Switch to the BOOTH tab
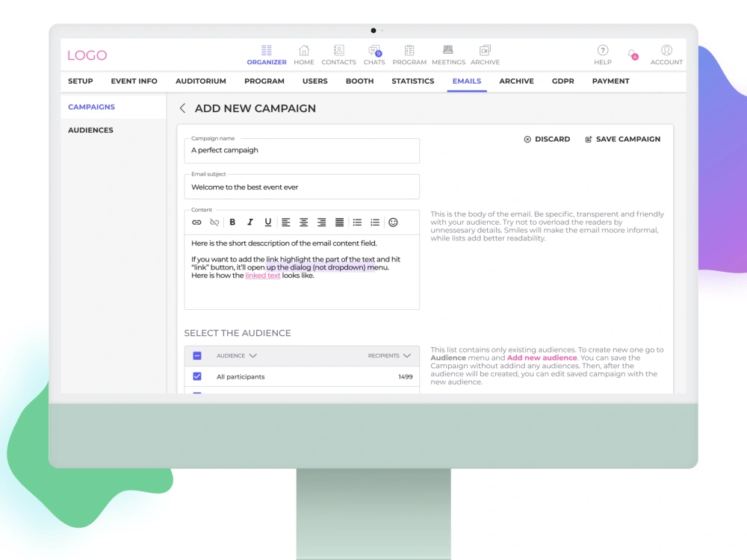 pos(360,81)
